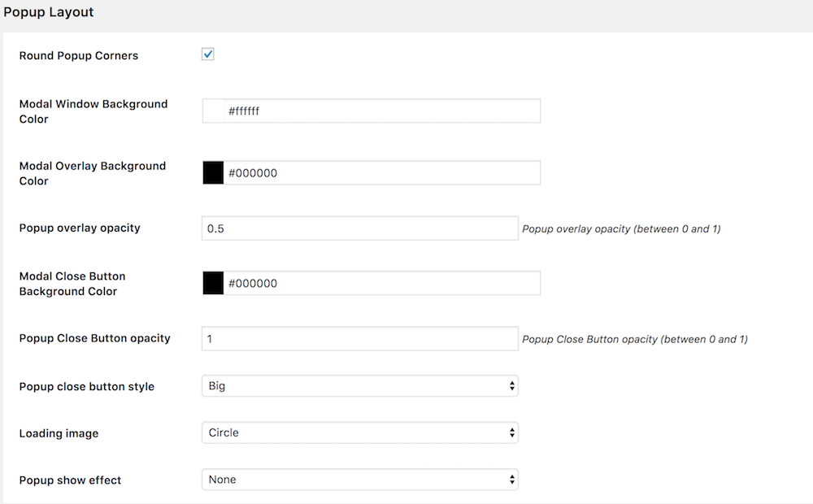Click the Popup overlay opacity label
813x504 pixels.
coord(80,228)
